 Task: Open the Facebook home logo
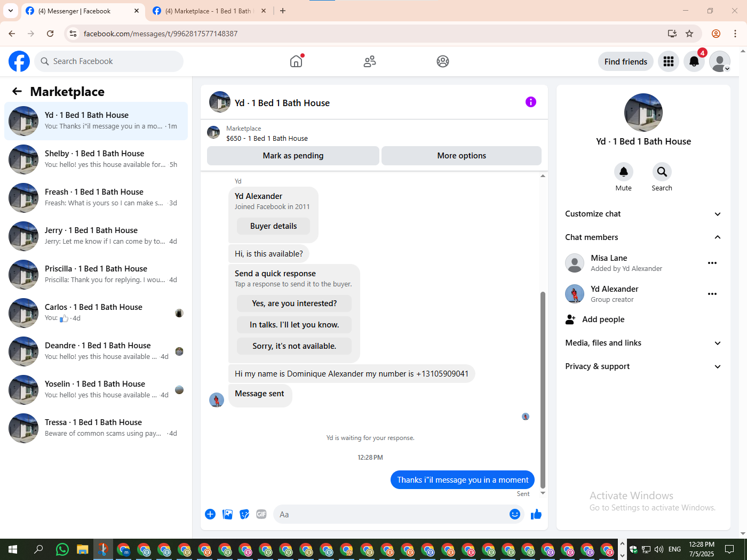click(19, 61)
